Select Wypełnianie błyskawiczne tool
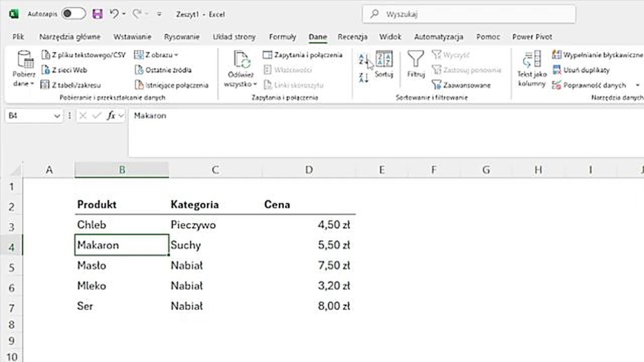644x362 pixels. coord(556,54)
